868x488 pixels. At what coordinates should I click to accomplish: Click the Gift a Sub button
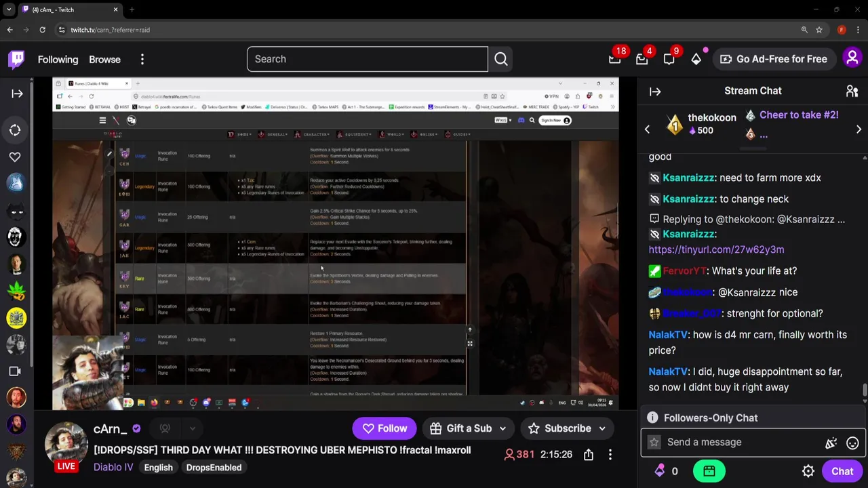point(460,428)
